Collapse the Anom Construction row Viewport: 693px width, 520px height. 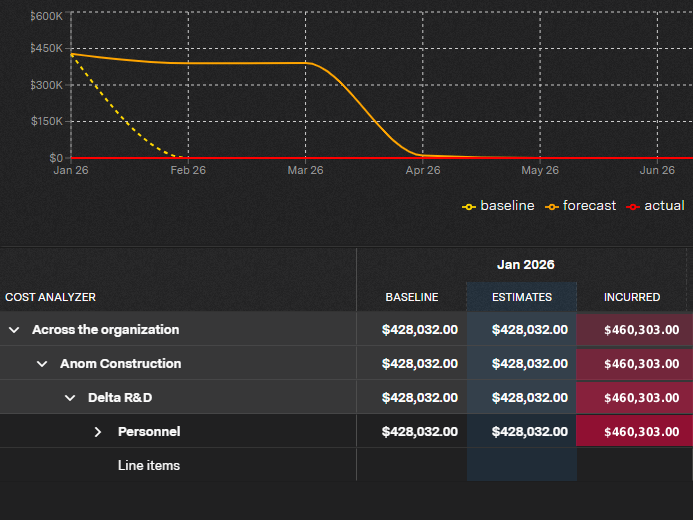point(42,364)
